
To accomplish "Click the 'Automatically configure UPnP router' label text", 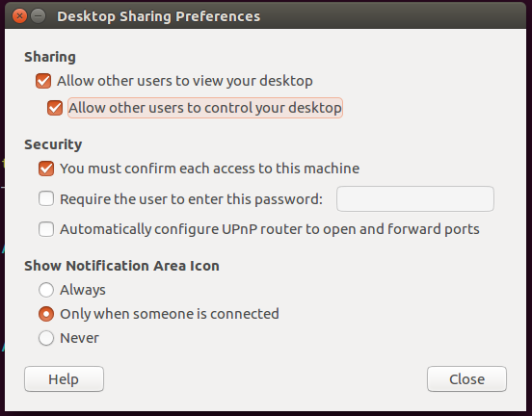I will click(270, 229).
